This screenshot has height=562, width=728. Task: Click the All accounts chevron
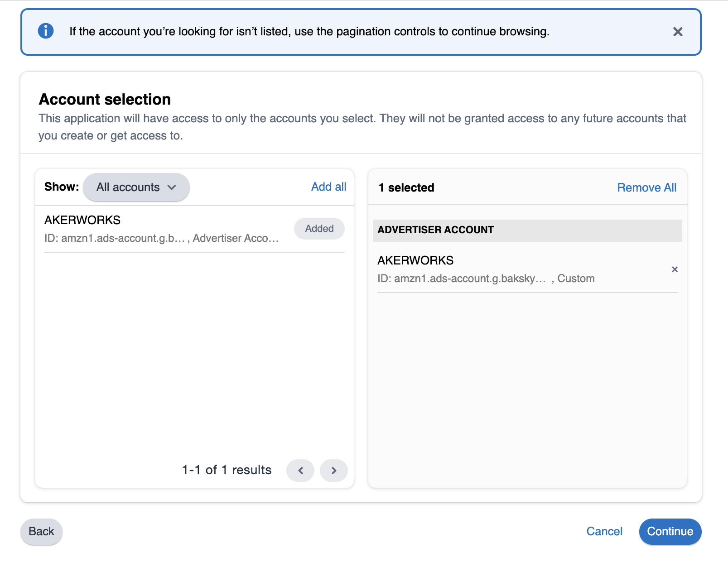tap(172, 187)
